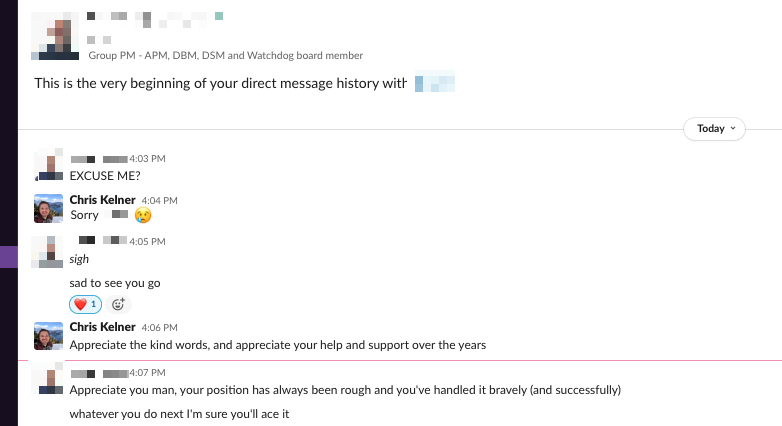Click the Chris Kelner name at 4:04 PM
This screenshot has width=782, height=426.
point(102,200)
